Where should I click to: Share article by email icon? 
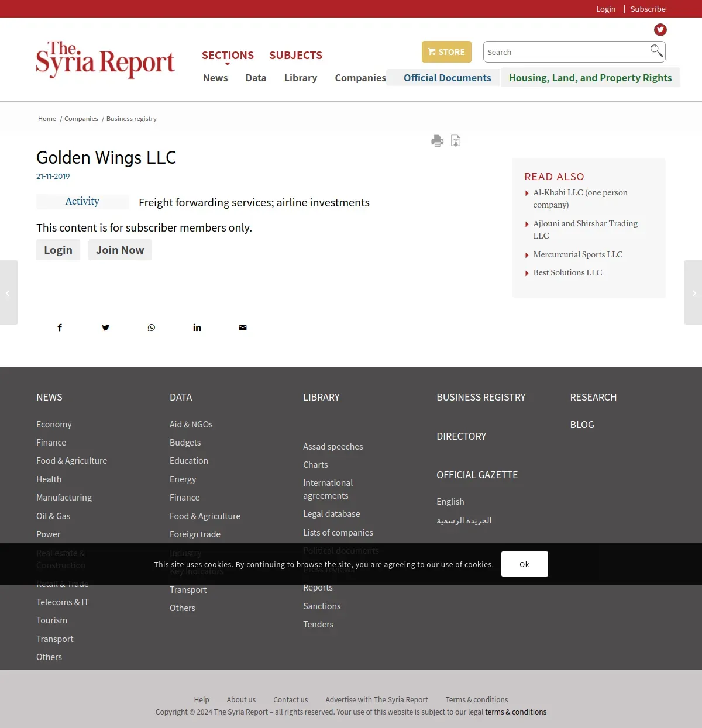pos(243,327)
